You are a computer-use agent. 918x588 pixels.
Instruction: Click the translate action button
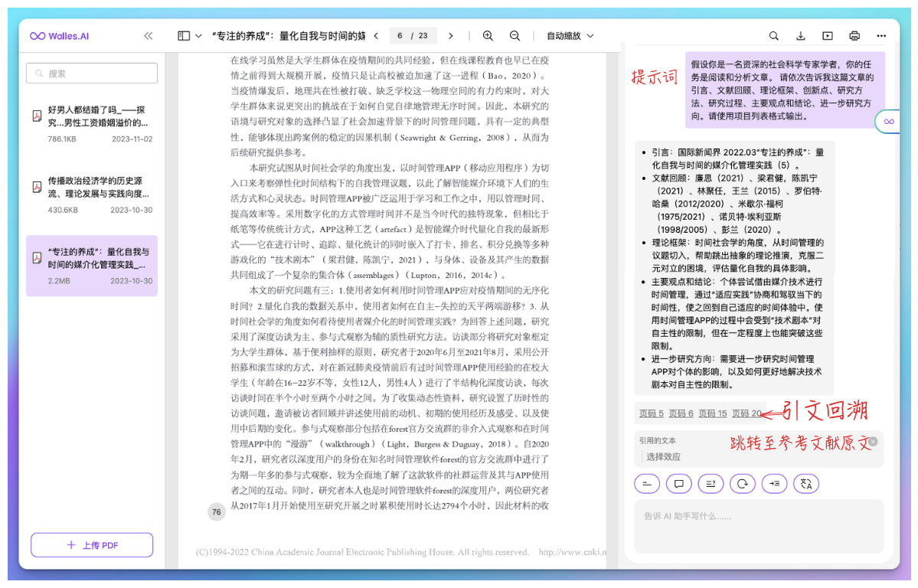806,484
